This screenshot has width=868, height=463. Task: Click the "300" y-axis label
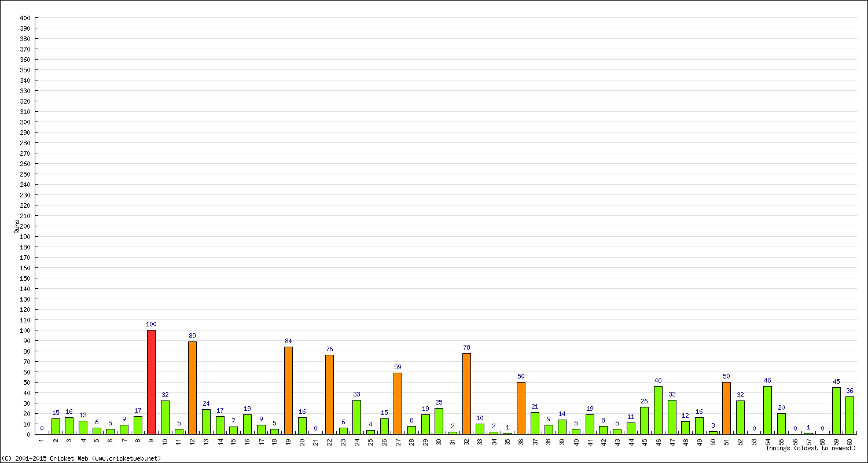point(25,122)
